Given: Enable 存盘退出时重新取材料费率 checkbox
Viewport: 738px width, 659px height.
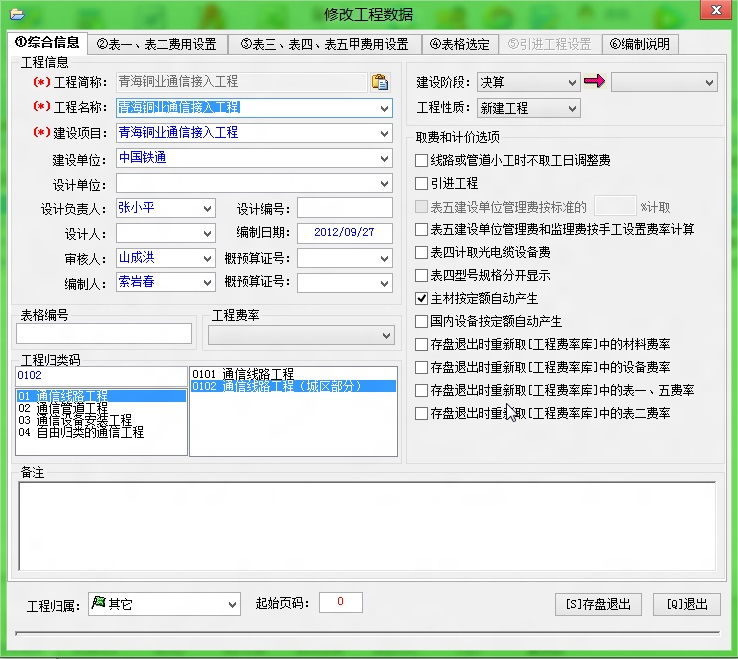Looking at the screenshot, I should tap(421, 345).
